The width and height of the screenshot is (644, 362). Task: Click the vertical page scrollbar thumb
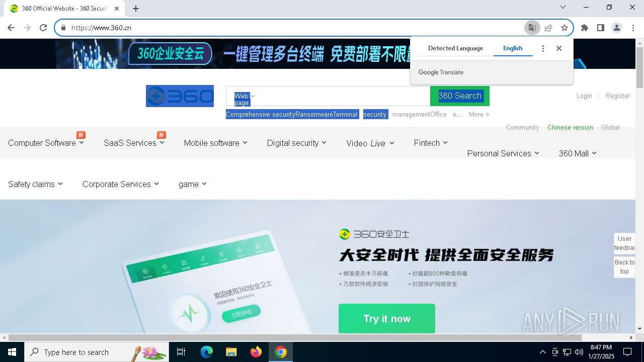[x=639, y=67]
